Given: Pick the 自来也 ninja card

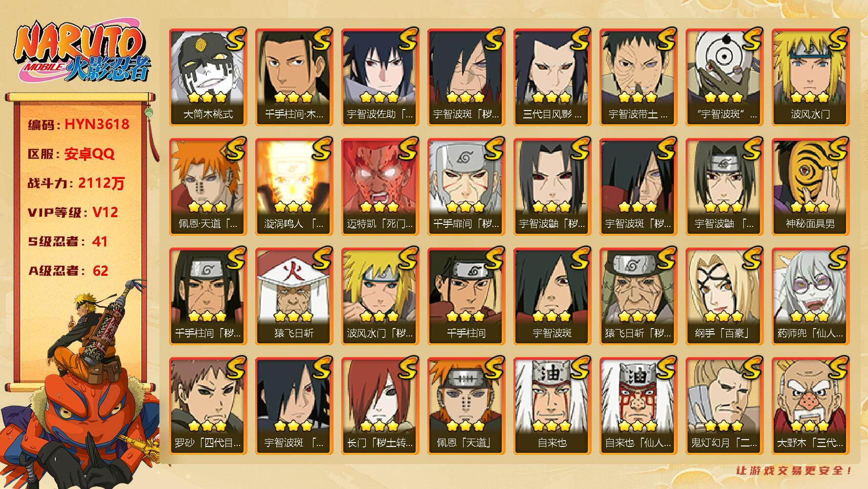Looking at the screenshot, I should point(552,406).
